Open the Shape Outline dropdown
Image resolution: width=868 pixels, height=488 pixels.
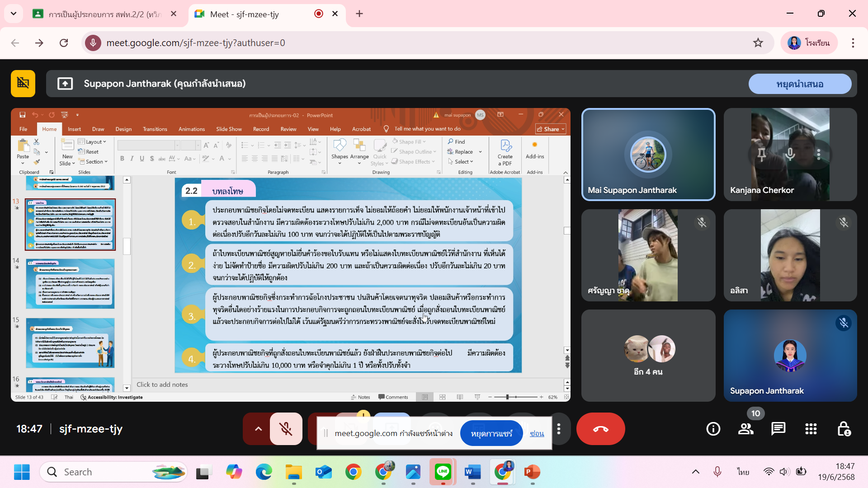tap(414, 152)
